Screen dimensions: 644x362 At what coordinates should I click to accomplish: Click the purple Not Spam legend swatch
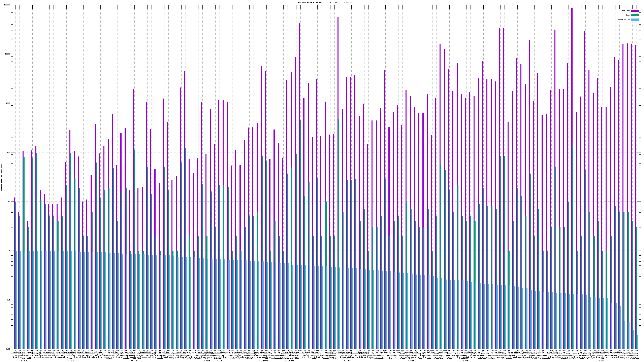point(635,11)
